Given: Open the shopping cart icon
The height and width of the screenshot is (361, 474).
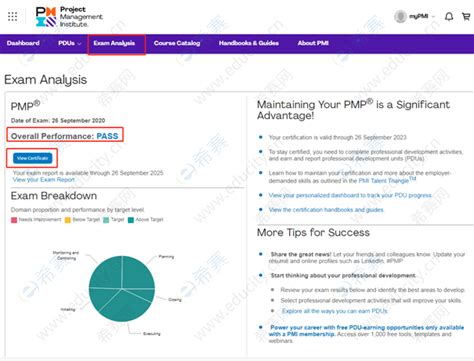Looking at the screenshot, I should pos(466,16).
